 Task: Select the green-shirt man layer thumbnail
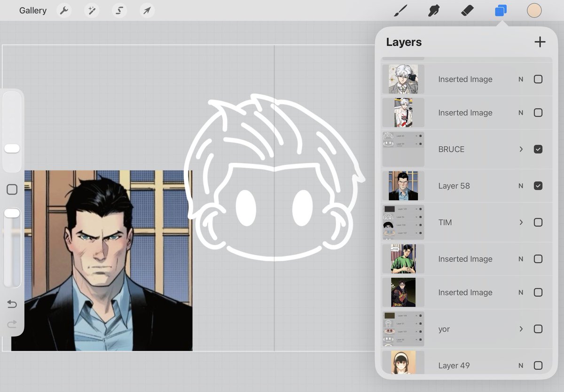point(403,259)
